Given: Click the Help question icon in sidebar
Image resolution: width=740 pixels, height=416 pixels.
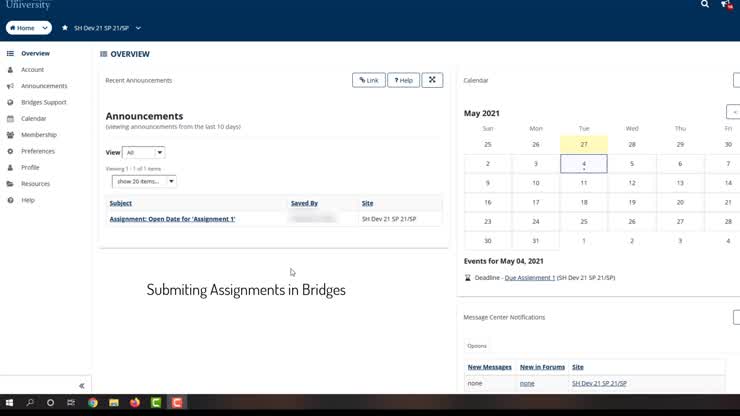Looking at the screenshot, I should 10,200.
